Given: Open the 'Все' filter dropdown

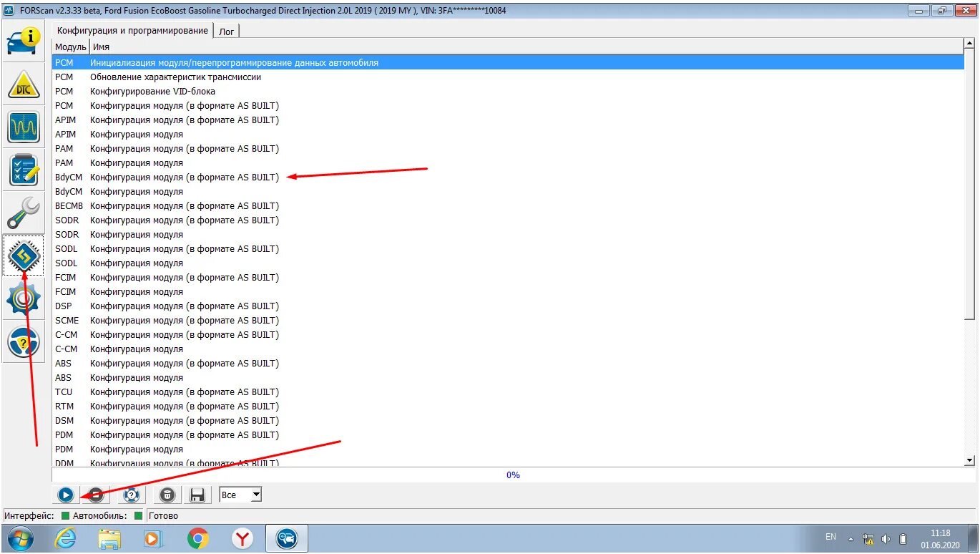Looking at the screenshot, I should coord(240,495).
